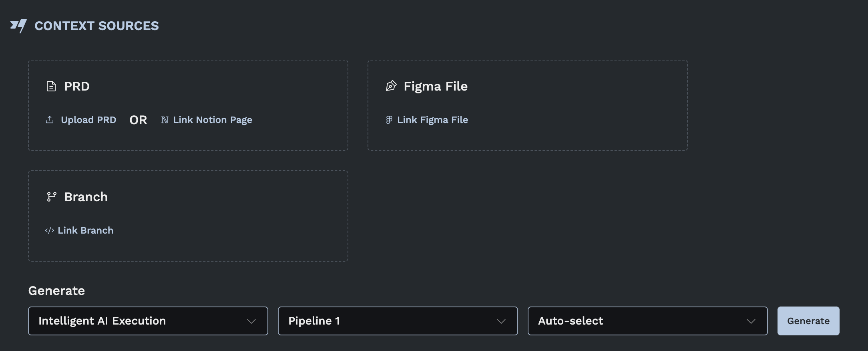Open the Pipeline 1 dropdown

tap(398, 321)
